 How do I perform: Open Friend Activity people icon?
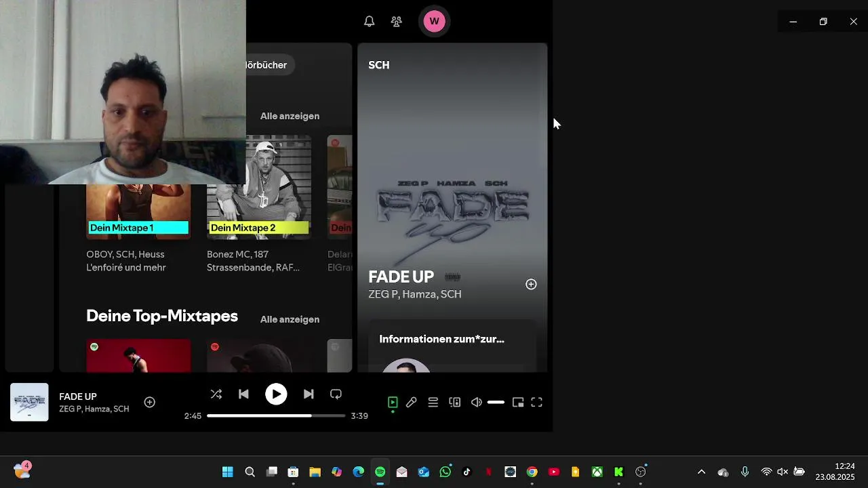[397, 21]
